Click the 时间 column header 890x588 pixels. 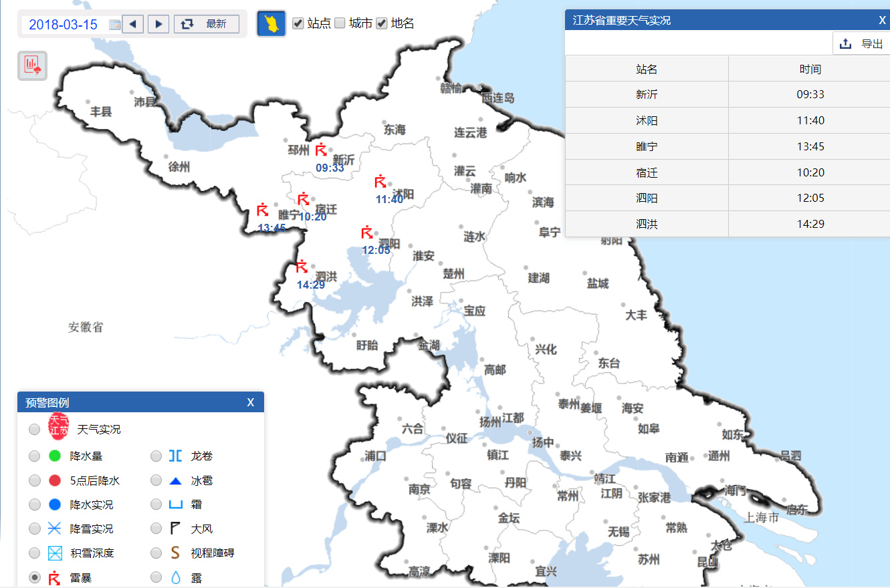click(810, 69)
